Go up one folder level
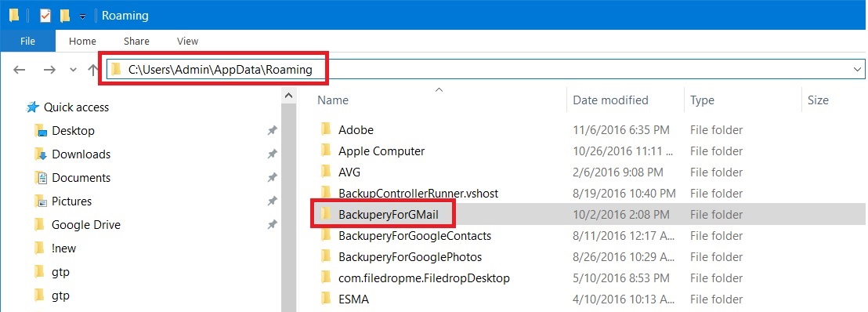The height and width of the screenshot is (312, 868). pyautogui.click(x=93, y=69)
